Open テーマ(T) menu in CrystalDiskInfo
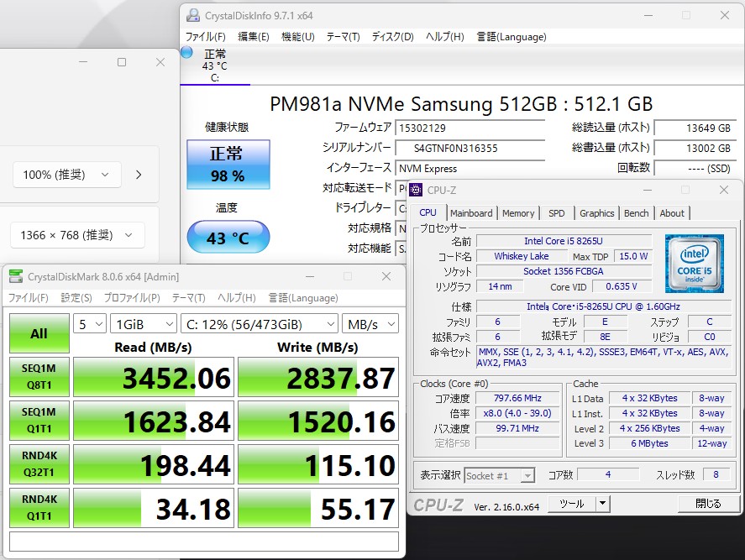The image size is (745, 560). point(343,37)
